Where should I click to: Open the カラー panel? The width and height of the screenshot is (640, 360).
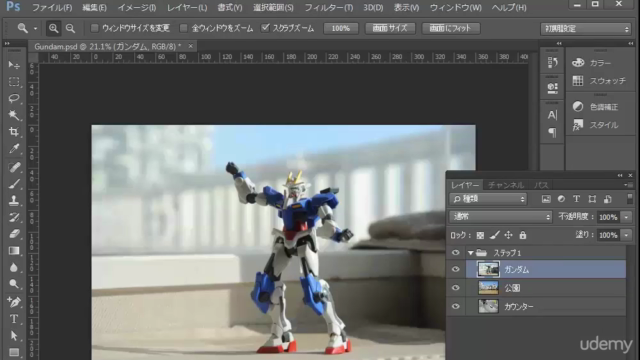tap(591, 63)
